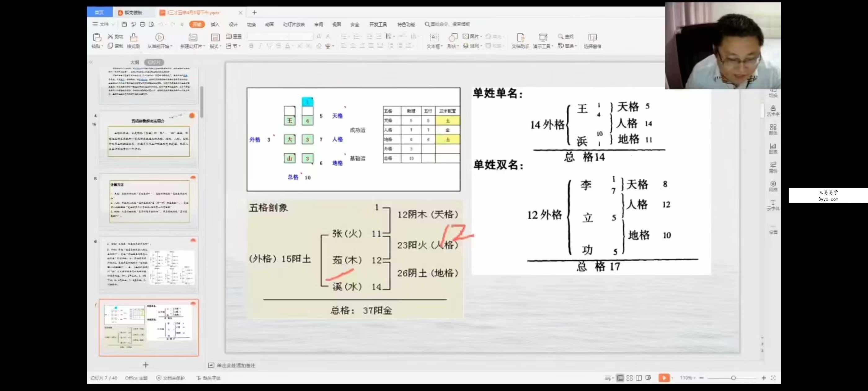Viewport: 868px width, 391px height.
Task: Open the Slide Show (幻灯片放映) tab
Action: point(294,24)
